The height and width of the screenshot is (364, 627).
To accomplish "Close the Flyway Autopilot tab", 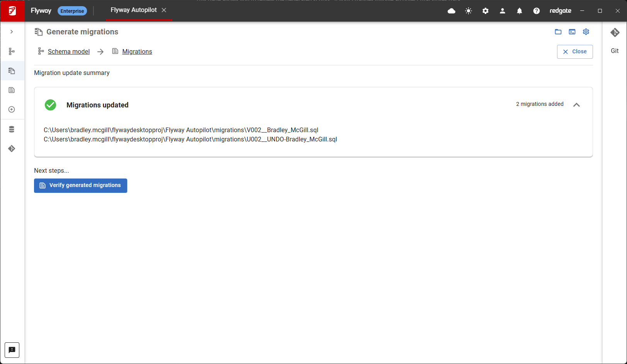I will click(164, 10).
